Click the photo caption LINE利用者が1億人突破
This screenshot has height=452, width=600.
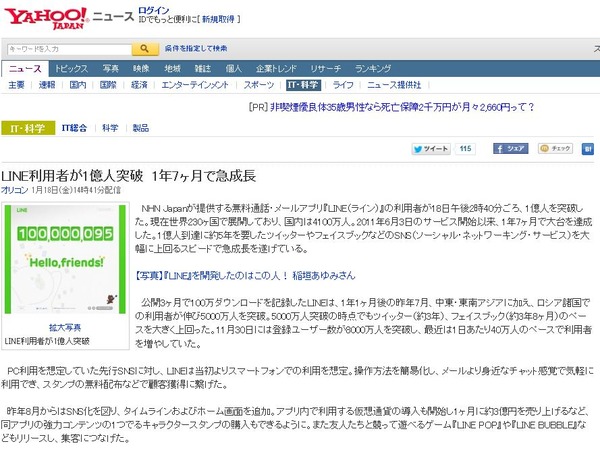coord(47,341)
